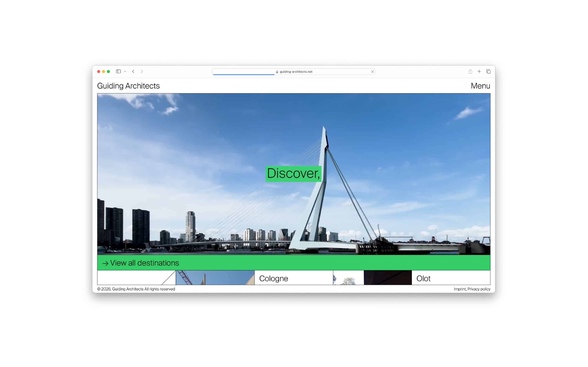This screenshot has height=367, width=588.
Task: Click the padlock icon in the address bar
Action: tap(277, 72)
